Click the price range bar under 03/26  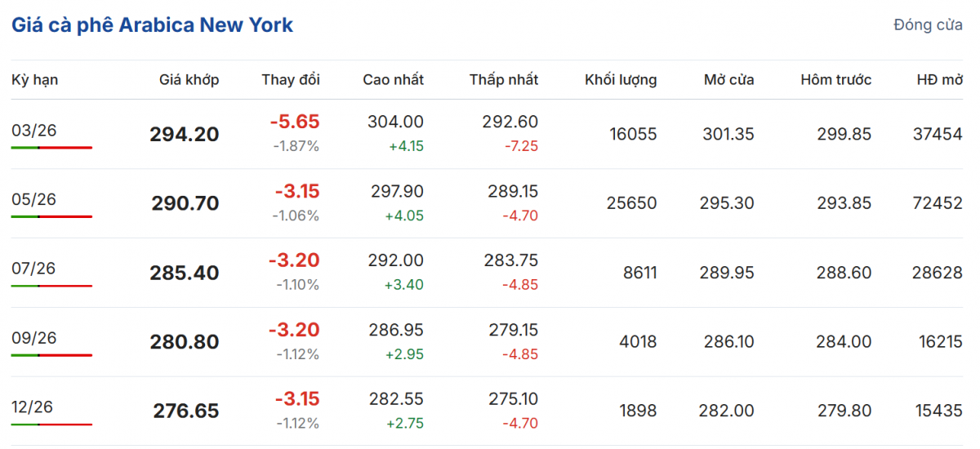(51, 148)
